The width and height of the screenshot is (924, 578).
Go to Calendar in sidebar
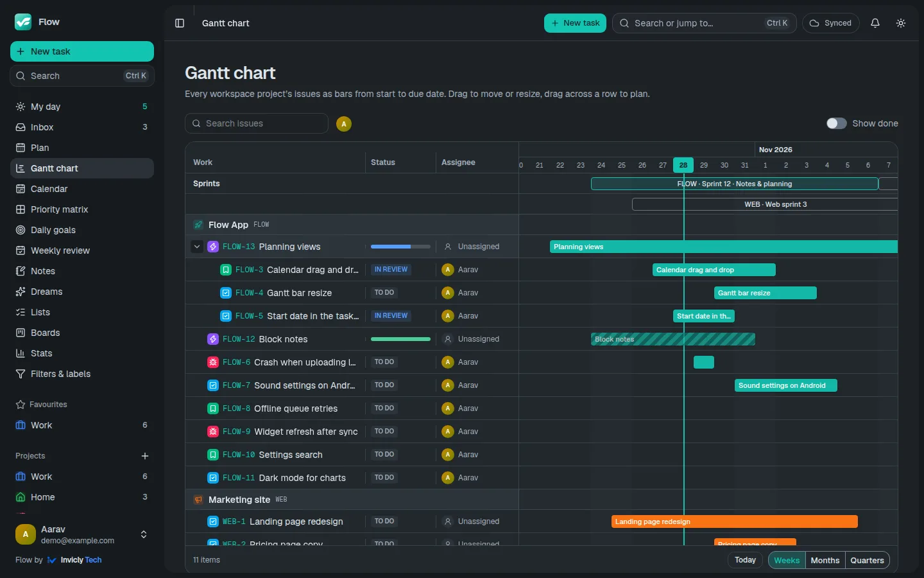click(82, 189)
